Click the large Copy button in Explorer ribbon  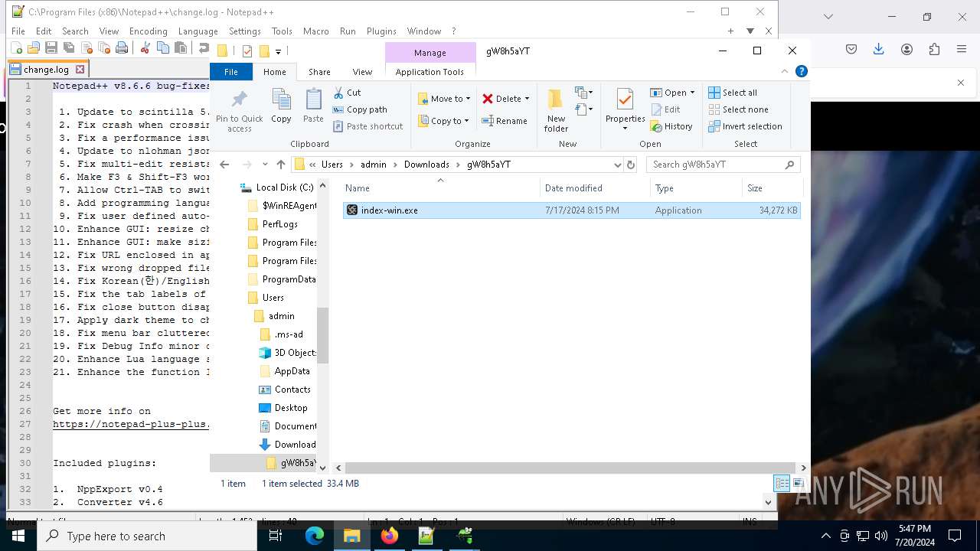(281, 106)
